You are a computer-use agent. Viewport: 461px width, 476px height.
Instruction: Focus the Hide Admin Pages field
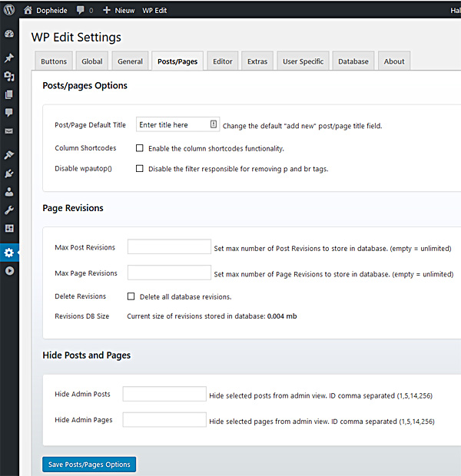point(164,419)
